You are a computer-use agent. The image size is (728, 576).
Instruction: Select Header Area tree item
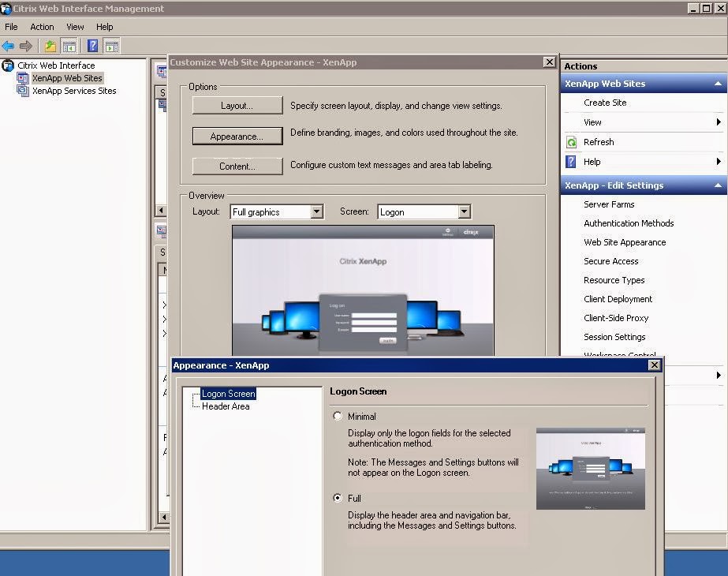[226, 406]
